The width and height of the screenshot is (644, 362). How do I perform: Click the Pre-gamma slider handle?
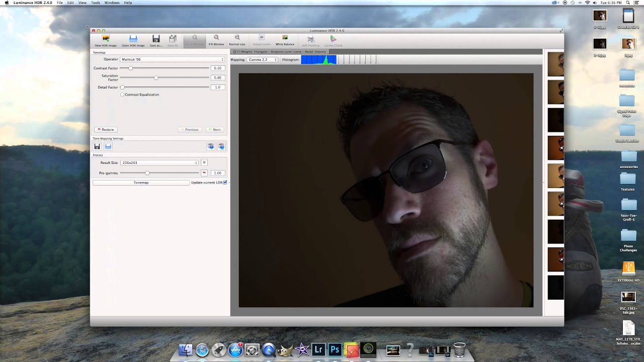tap(147, 173)
